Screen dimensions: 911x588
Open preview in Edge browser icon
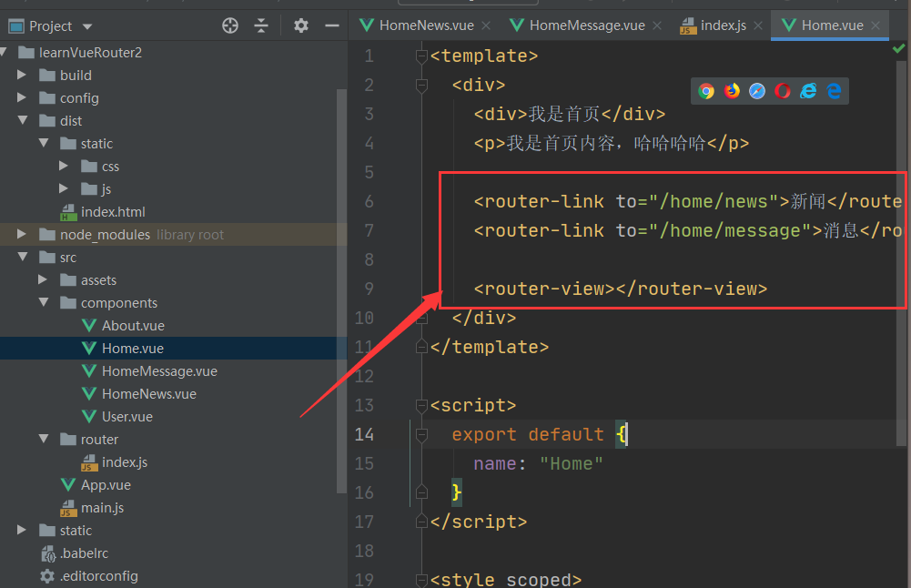pos(834,91)
